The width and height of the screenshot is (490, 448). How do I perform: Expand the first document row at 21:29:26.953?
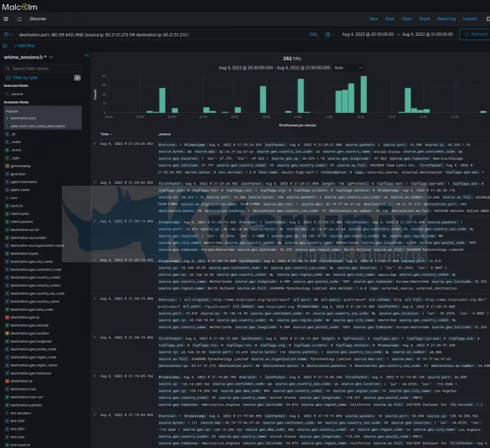tap(95, 145)
